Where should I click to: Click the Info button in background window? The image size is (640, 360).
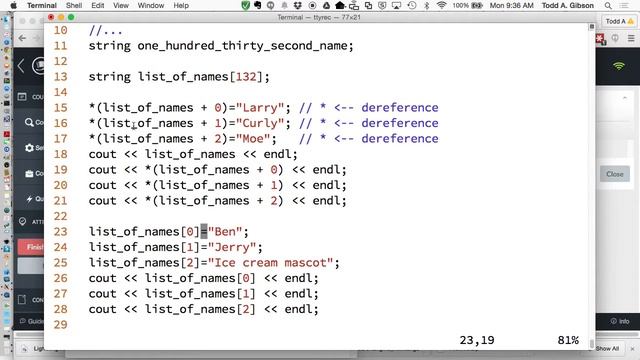tap(620, 321)
